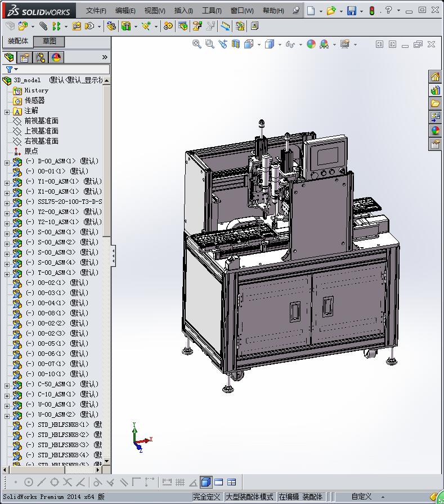Collapse the FeatureManager panel handle

pos(114,256)
